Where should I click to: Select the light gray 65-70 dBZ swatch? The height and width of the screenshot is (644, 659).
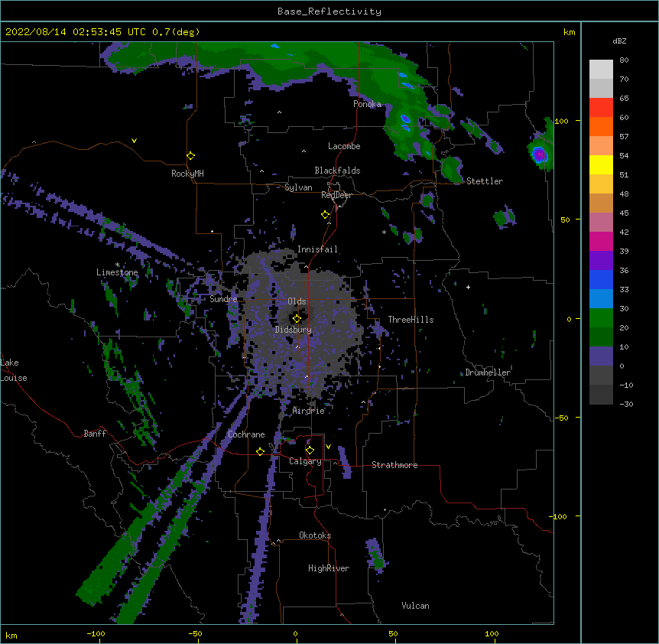click(601, 88)
